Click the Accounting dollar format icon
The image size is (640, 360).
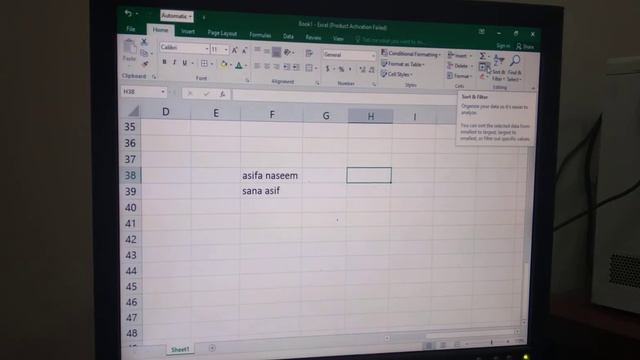pyautogui.click(x=327, y=69)
